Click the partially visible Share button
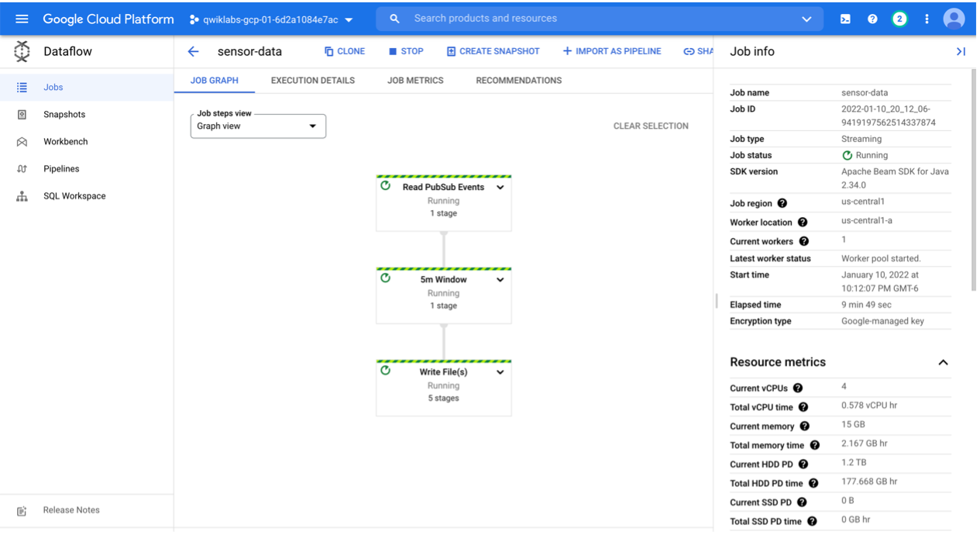Screen dimensions: 980x535 [x=697, y=51]
